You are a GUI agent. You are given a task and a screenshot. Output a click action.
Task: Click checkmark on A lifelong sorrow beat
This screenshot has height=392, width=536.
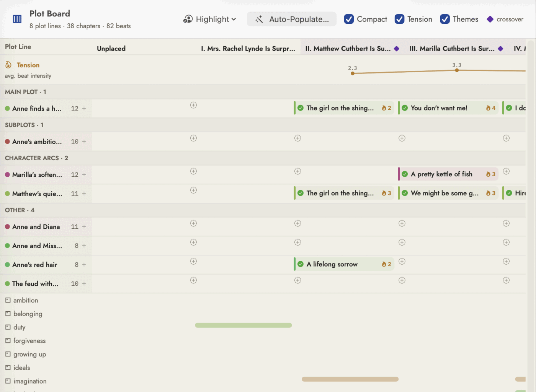(x=301, y=264)
